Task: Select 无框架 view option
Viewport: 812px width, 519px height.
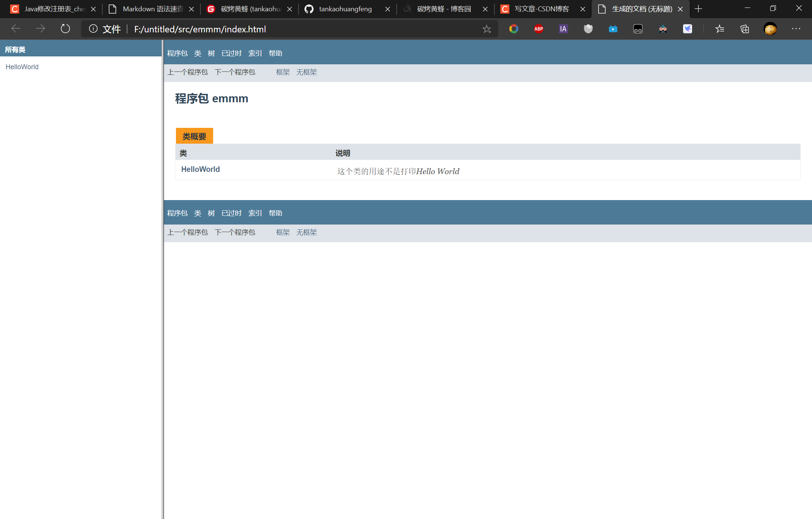Action: point(307,71)
